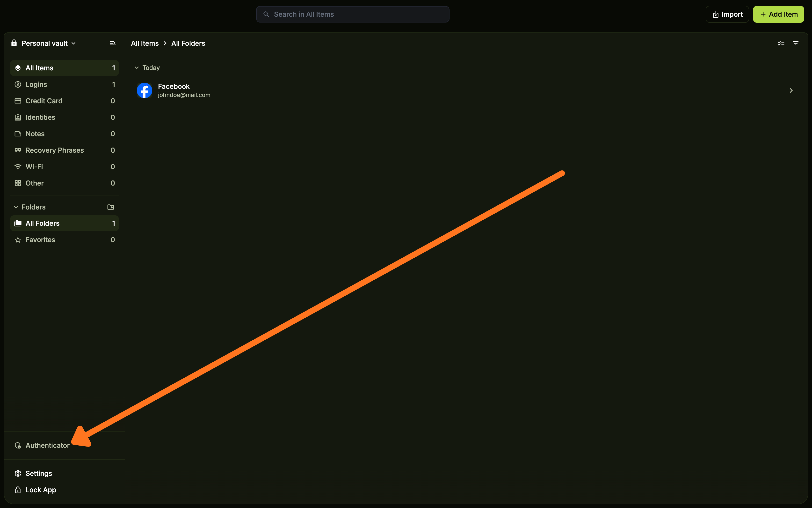Click the Settings gear icon
The image size is (812, 508).
(18, 474)
